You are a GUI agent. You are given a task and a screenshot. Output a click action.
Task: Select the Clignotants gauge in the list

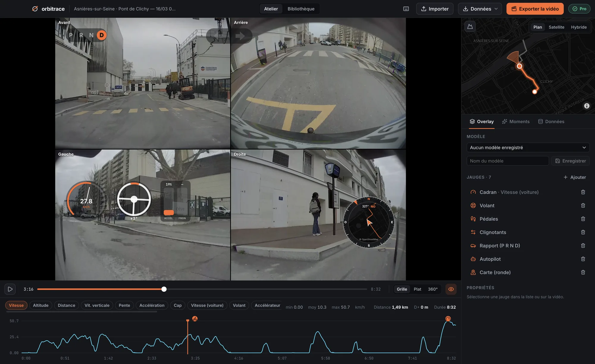pos(528,232)
